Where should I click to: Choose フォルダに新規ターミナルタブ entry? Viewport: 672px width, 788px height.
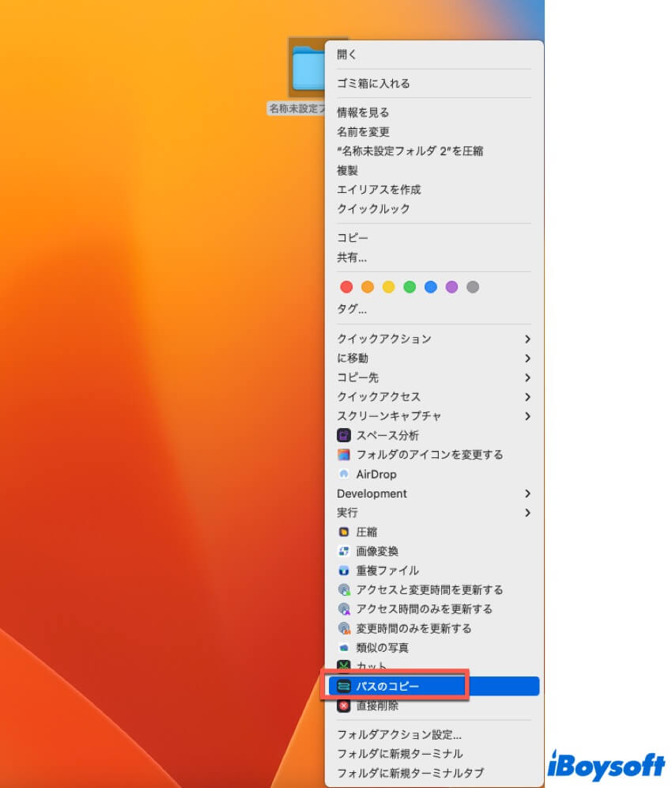[410, 773]
